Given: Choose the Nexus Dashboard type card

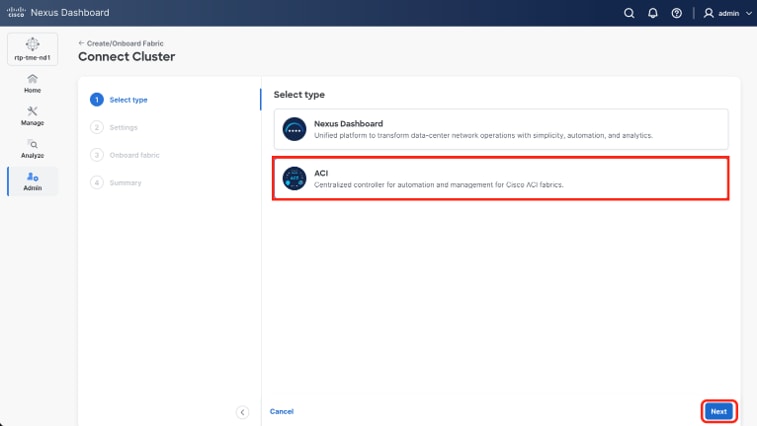Looking at the screenshot, I should coord(501,129).
